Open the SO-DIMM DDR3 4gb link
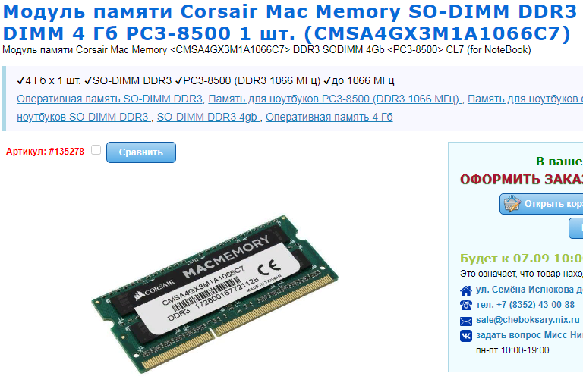Screen dimensions: 583x392 click(x=208, y=117)
